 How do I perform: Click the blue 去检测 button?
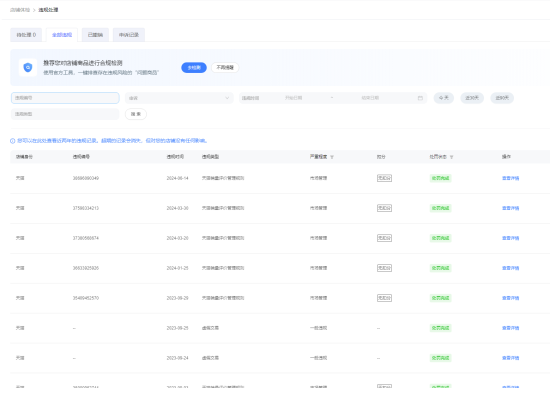point(194,67)
